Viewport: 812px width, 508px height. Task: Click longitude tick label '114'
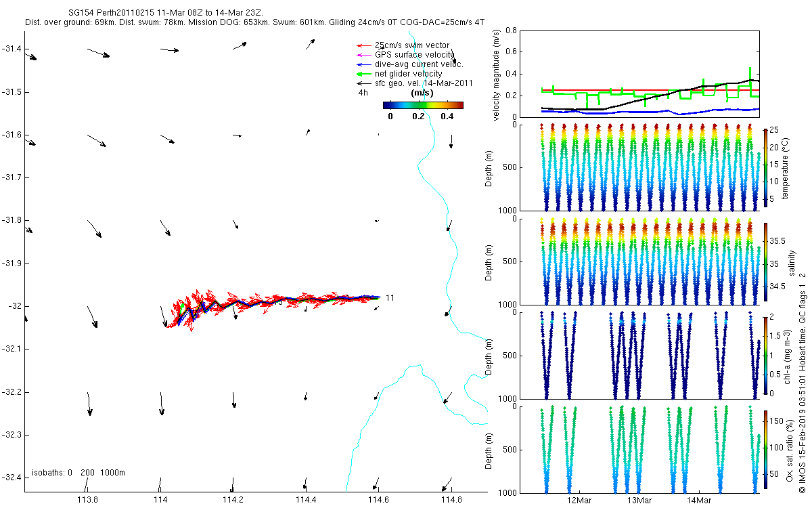tap(160, 501)
